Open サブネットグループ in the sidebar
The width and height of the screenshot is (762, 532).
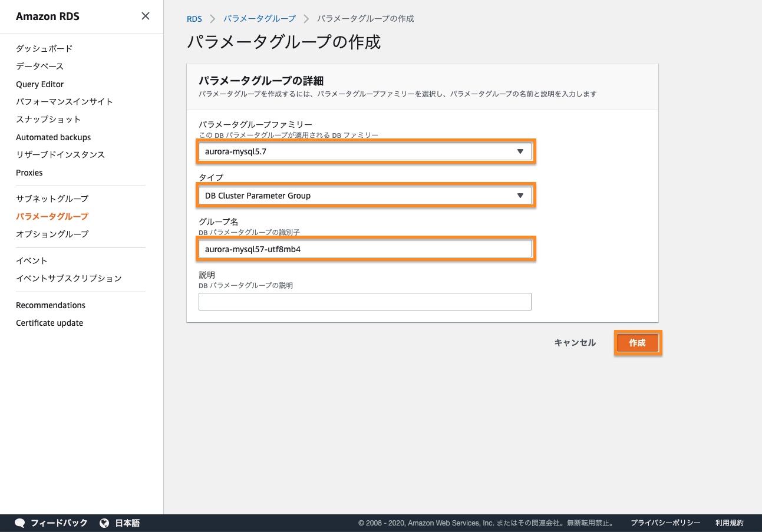click(x=52, y=199)
